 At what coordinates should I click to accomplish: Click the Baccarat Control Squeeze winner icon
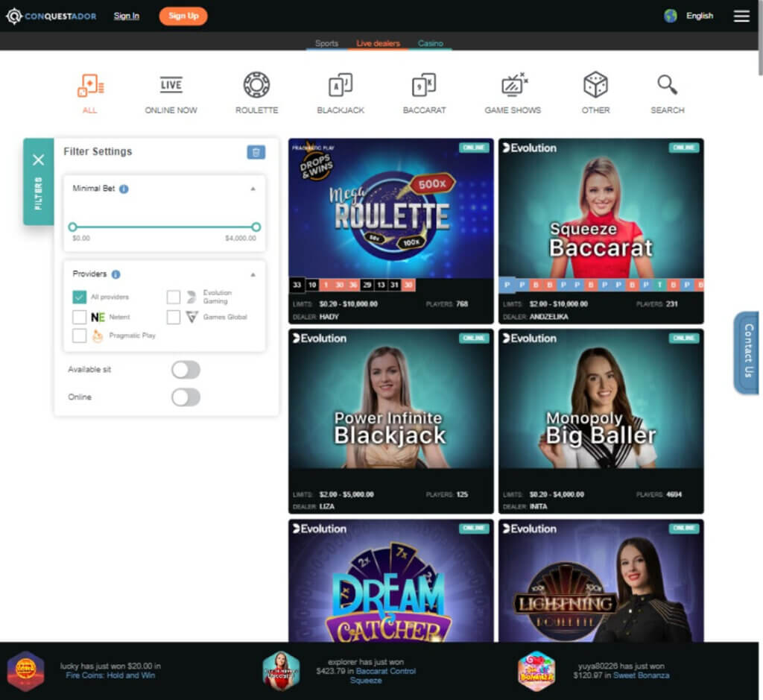click(281, 671)
